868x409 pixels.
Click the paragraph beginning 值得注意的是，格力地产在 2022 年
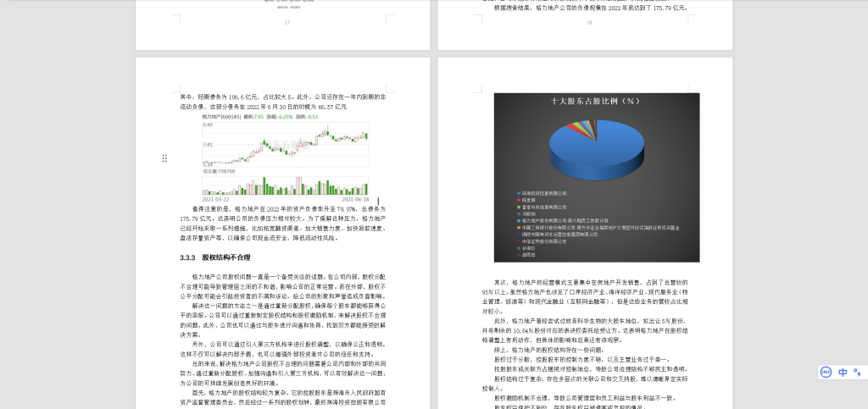pyautogui.click(x=283, y=224)
